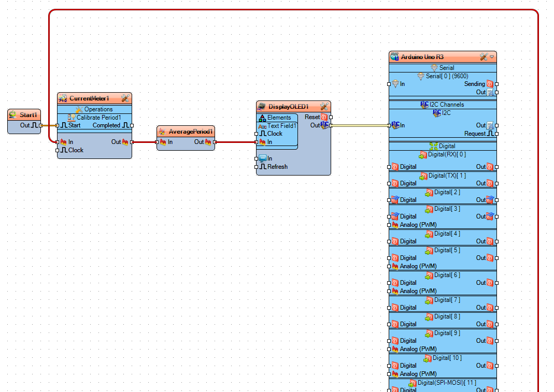Click the DisplayOLED1 Reset pin icon
The image size is (554, 392).
[324, 117]
